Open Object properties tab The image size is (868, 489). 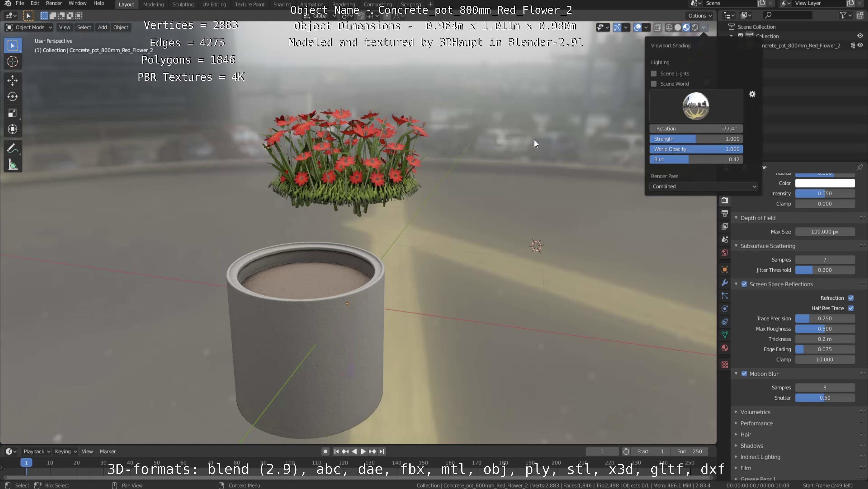(725, 269)
